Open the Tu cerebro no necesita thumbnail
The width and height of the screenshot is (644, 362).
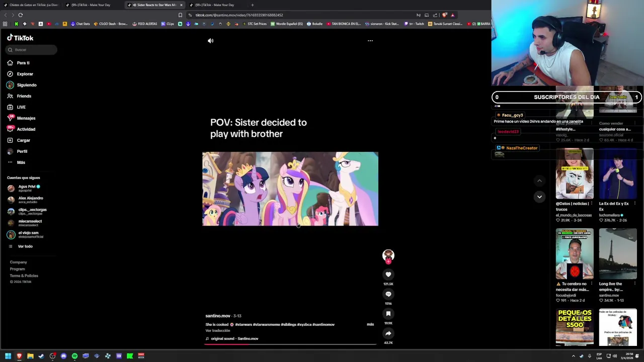coord(575,253)
